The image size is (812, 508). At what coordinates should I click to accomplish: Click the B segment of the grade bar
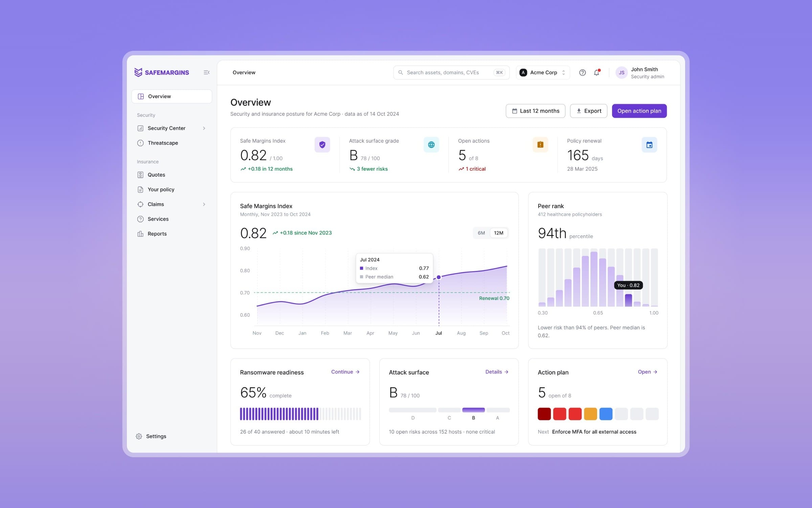point(473,410)
